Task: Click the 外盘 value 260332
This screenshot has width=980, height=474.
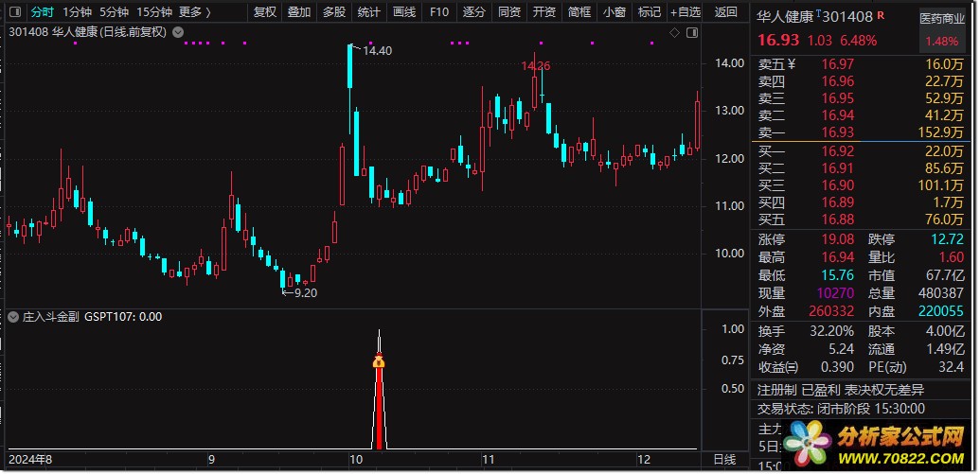Action: coord(832,311)
